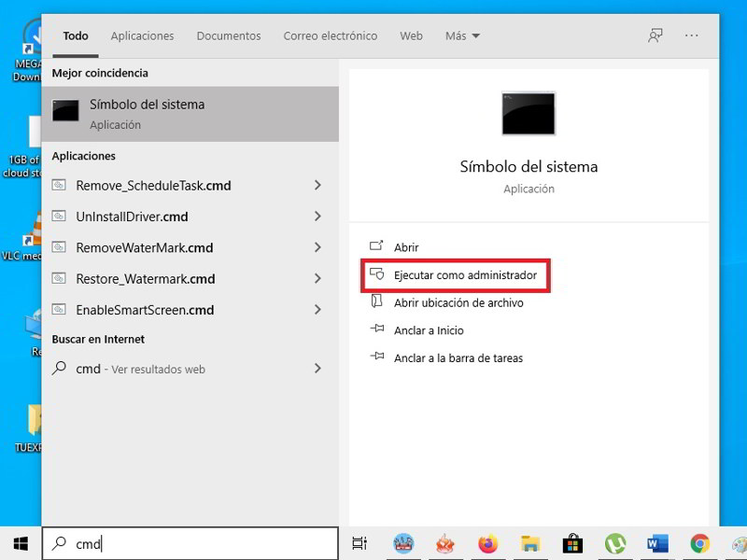The image size is (747, 560).
Task: Select Anclar a la barra de tareas
Action: click(458, 357)
